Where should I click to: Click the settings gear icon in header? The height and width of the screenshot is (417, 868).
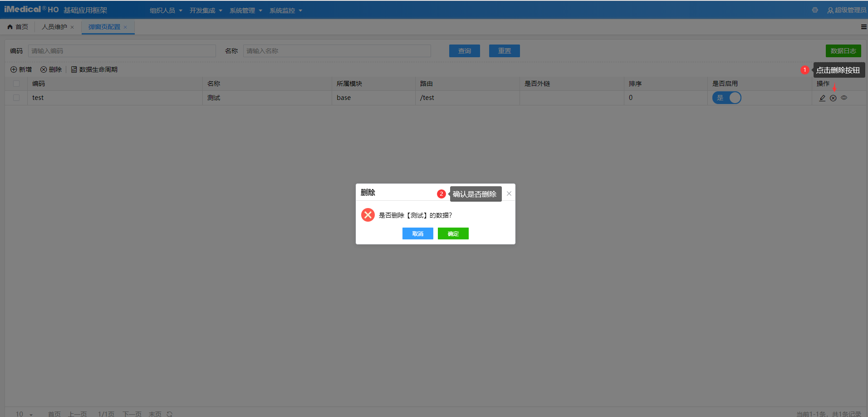(815, 10)
